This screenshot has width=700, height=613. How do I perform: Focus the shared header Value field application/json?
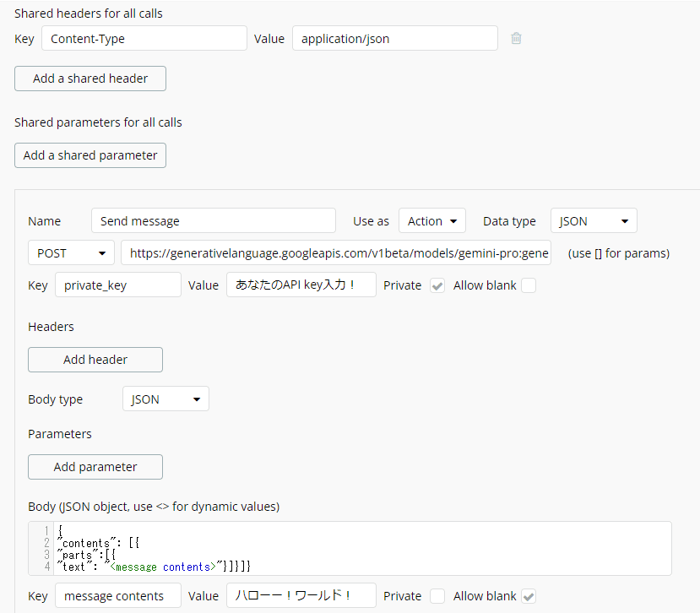click(x=395, y=38)
